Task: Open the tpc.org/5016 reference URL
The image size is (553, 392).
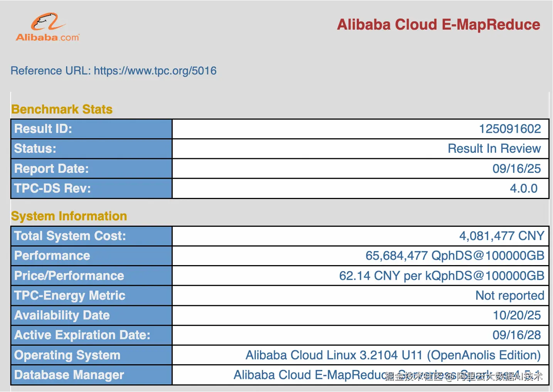Action: 155,71
